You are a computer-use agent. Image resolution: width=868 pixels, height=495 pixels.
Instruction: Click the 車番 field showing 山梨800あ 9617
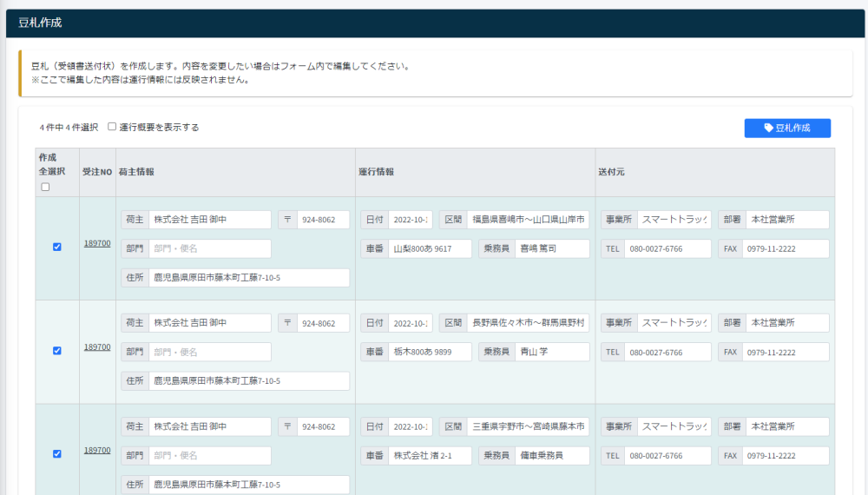point(430,249)
